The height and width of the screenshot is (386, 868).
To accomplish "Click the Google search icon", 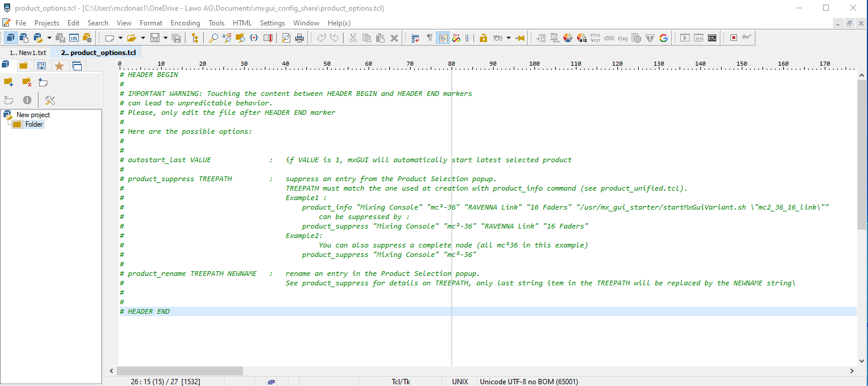I will pyautogui.click(x=664, y=38).
